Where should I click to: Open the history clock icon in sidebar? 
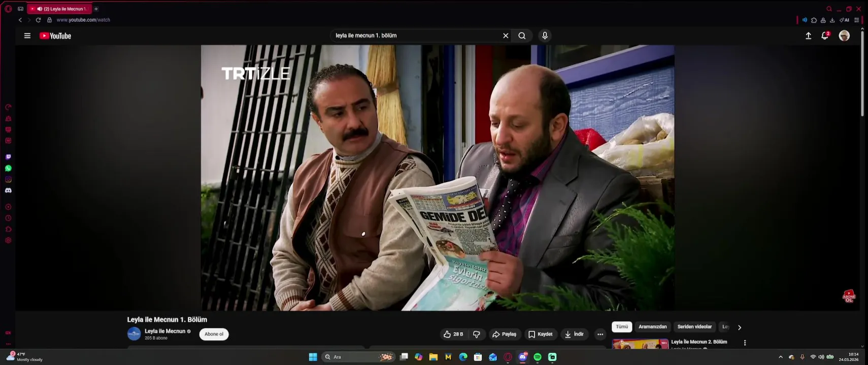coord(8,218)
